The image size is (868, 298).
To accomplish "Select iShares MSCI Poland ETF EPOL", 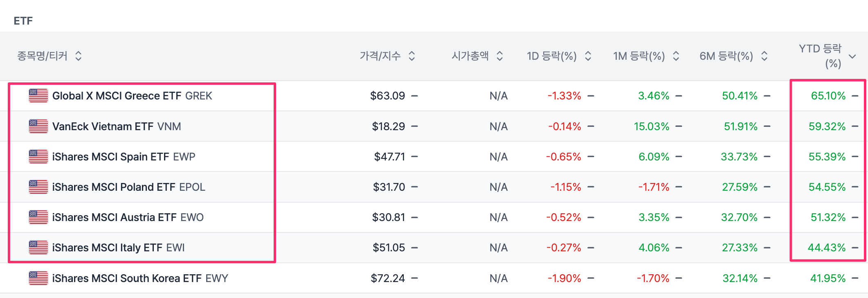I will [128, 187].
